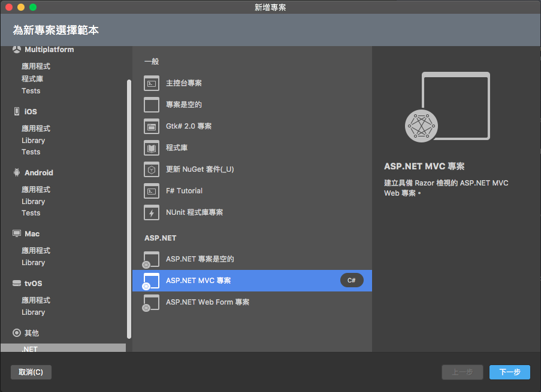This screenshot has width=541, height=392.
Task: Choose the 主控台專案 template label
Action: tap(184, 83)
